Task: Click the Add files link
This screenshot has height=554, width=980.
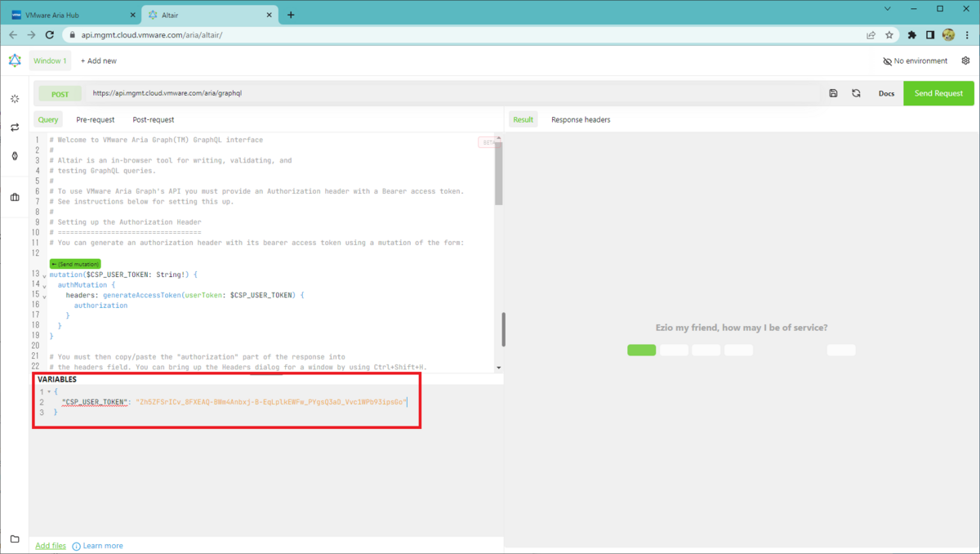Action: (51, 546)
